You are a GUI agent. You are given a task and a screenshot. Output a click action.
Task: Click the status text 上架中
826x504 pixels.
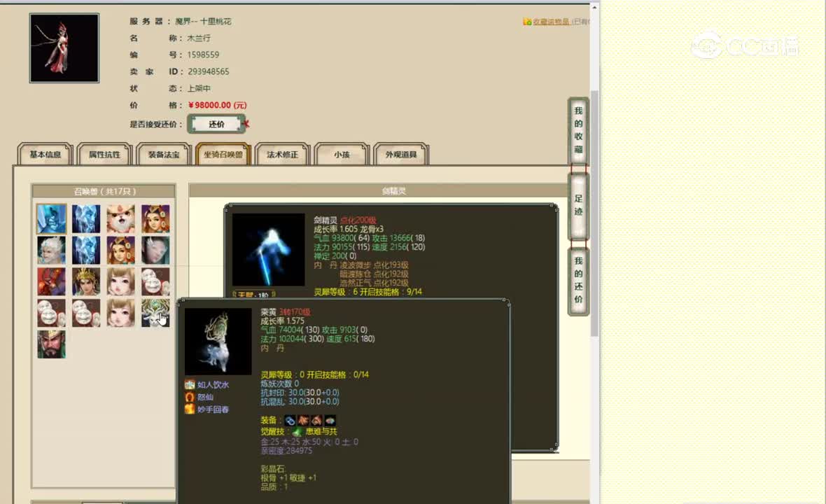point(199,88)
